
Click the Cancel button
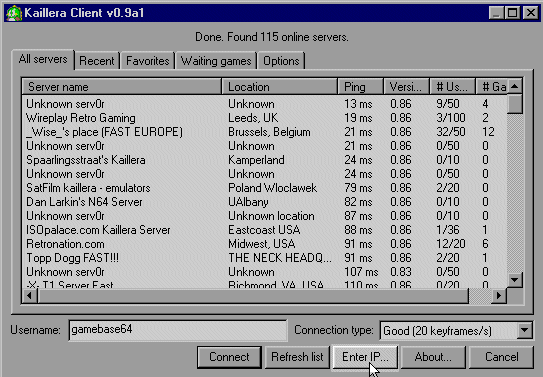pos(501,357)
